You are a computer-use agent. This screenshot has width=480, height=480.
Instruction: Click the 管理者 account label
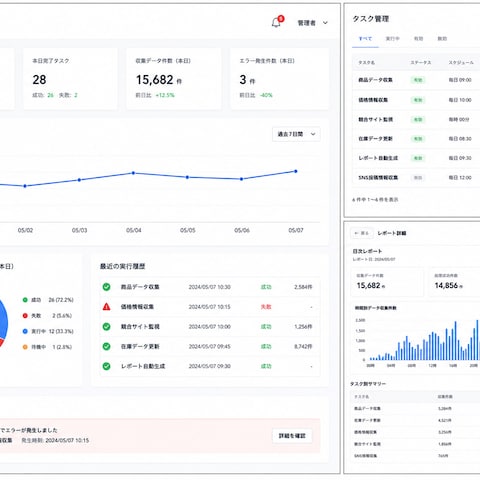click(x=306, y=23)
